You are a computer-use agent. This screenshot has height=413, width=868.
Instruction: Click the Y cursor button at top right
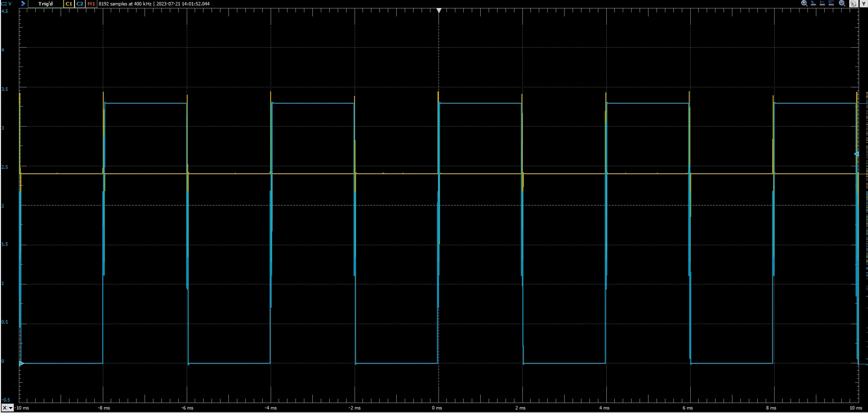tap(864, 3)
